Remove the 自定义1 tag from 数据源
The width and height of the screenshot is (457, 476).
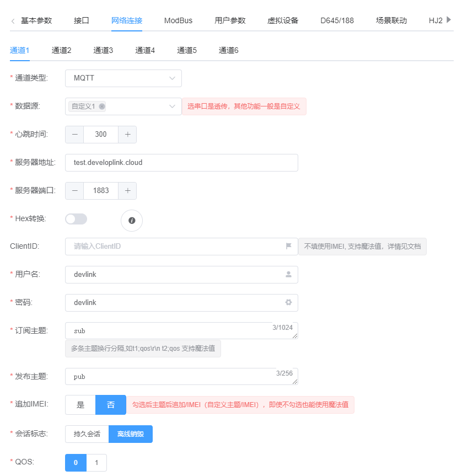(x=102, y=106)
